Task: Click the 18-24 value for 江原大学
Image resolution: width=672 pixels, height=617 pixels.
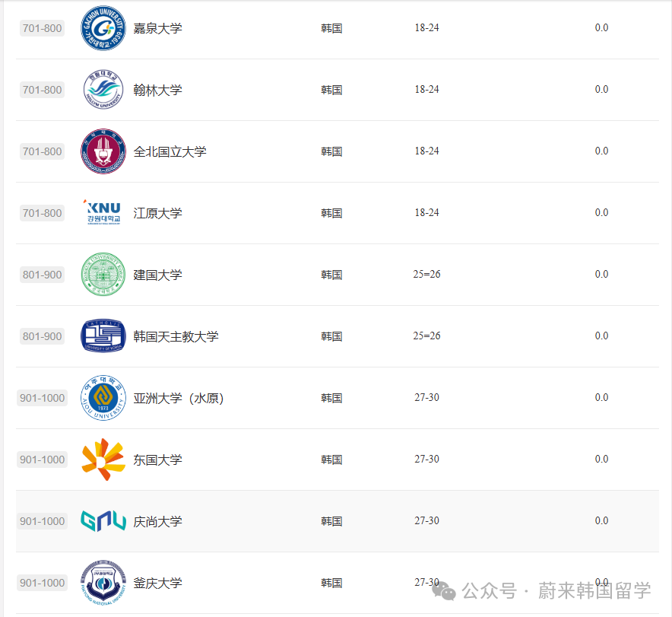Action: tap(427, 213)
